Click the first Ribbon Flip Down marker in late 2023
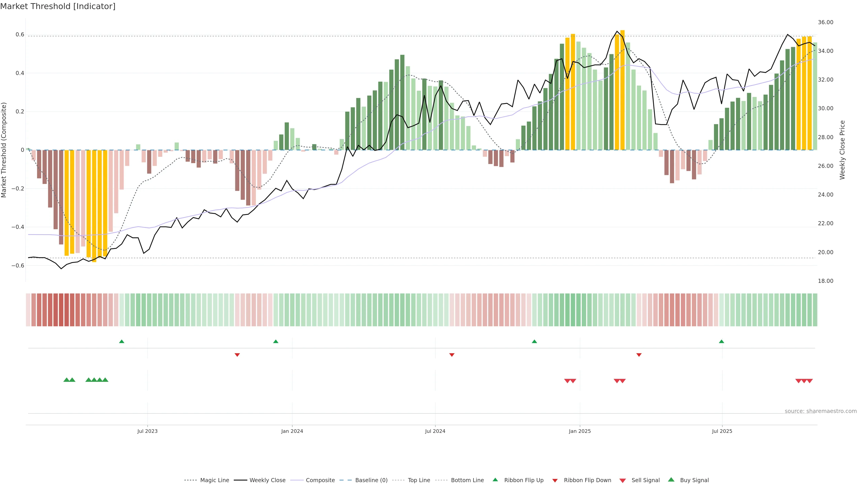Viewport: 868px width, 488px height. [x=237, y=355]
